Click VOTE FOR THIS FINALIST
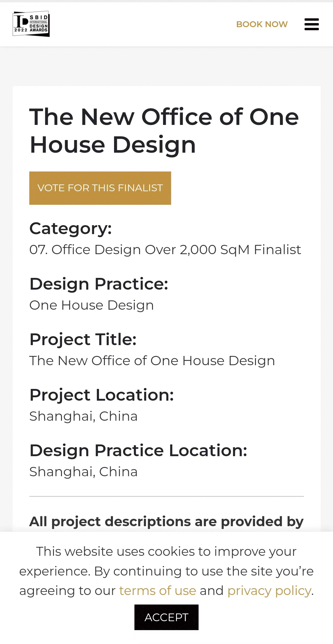The height and width of the screenshot is (644, 333). 100,188
